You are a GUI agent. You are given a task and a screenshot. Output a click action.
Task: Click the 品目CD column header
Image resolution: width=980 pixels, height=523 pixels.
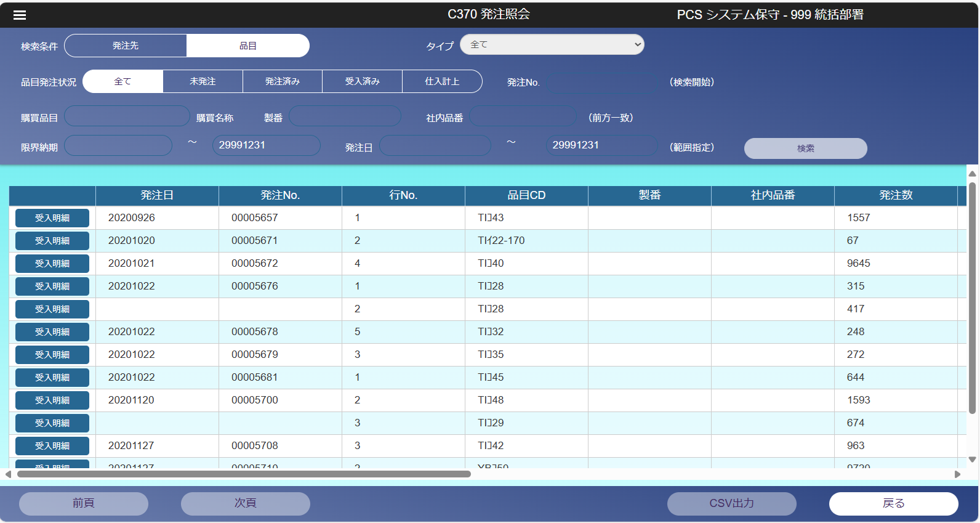click(x=526, y=195)
